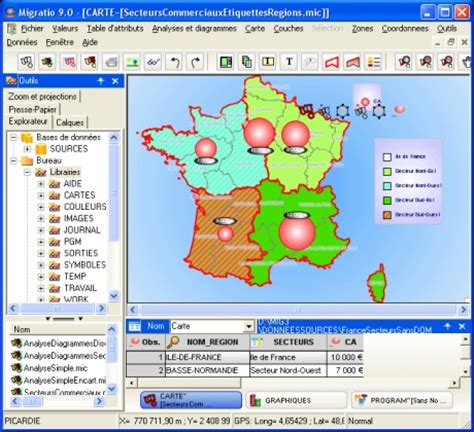Select the JOURNAL folder in the tree

click(82, 230)
